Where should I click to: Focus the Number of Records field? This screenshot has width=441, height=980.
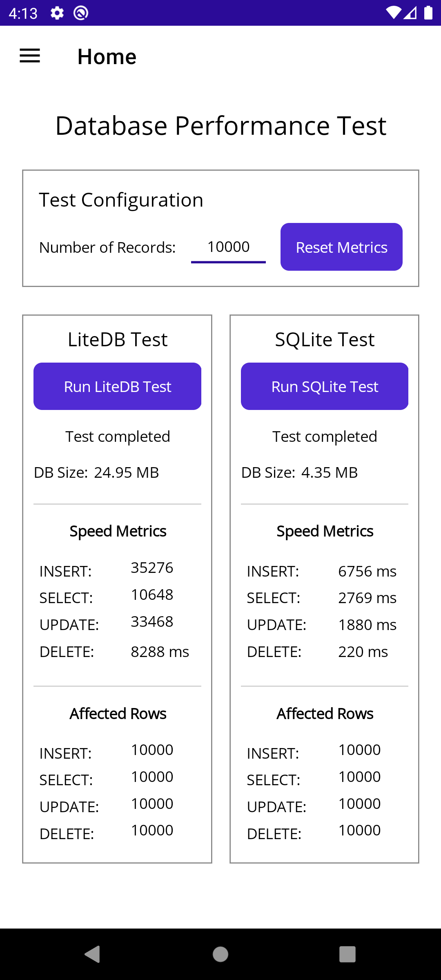[228, 247]
